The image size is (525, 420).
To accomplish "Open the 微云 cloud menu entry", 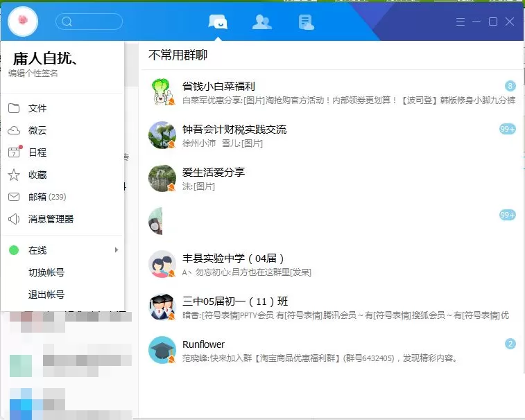I will 62,130.
